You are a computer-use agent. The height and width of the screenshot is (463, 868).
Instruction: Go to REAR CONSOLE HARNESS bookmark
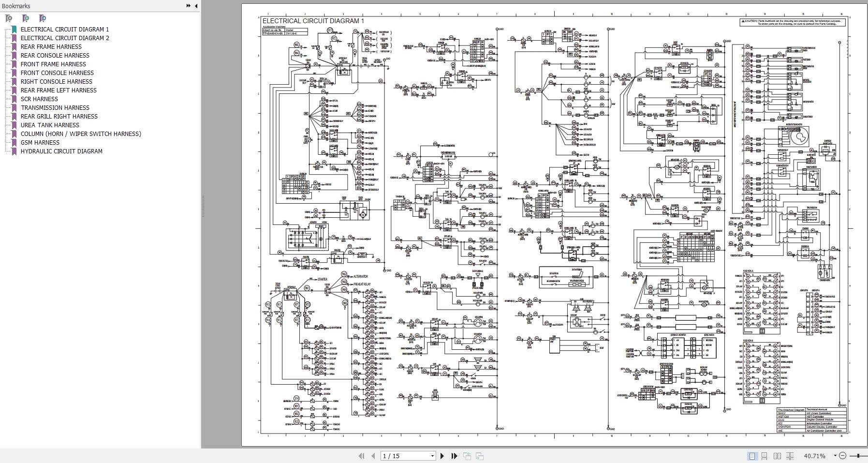click(55, 56)
